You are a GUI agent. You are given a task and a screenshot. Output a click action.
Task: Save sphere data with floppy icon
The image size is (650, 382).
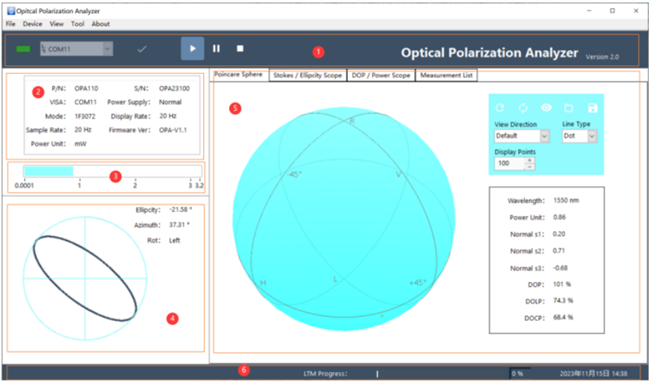click(593, 108)
